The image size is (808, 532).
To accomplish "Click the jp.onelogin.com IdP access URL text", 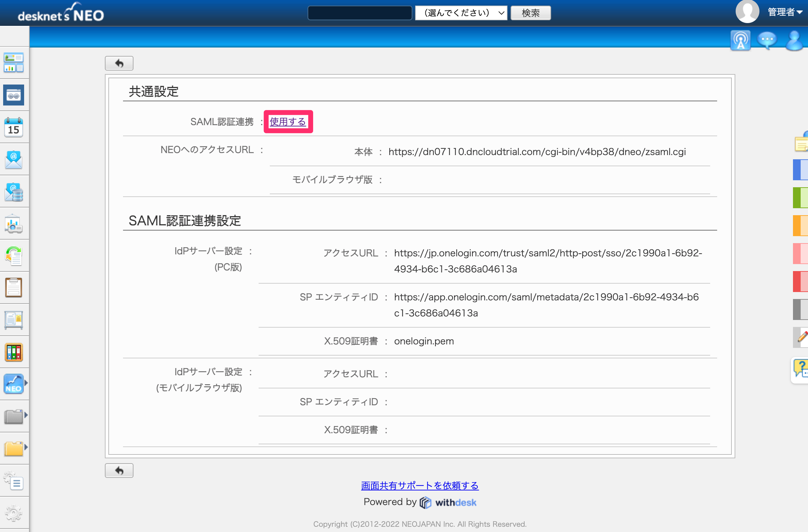I will point(548,261).
